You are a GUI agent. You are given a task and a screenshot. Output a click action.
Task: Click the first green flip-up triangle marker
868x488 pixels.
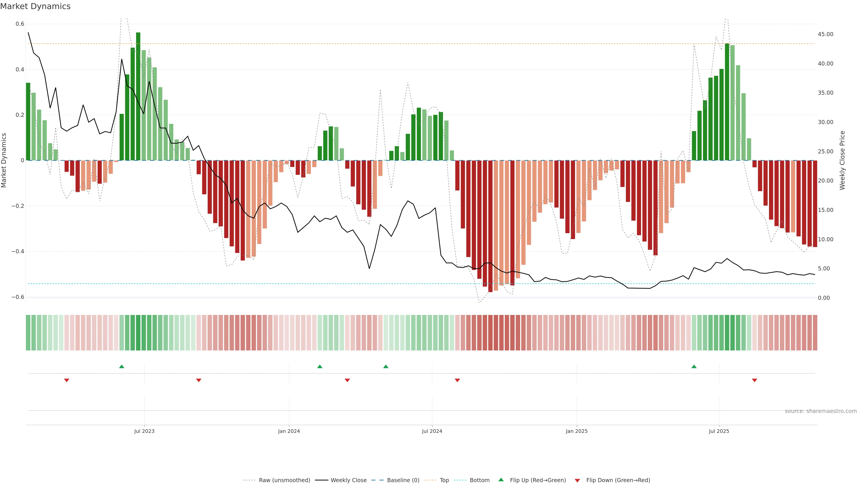pos(122,366)
